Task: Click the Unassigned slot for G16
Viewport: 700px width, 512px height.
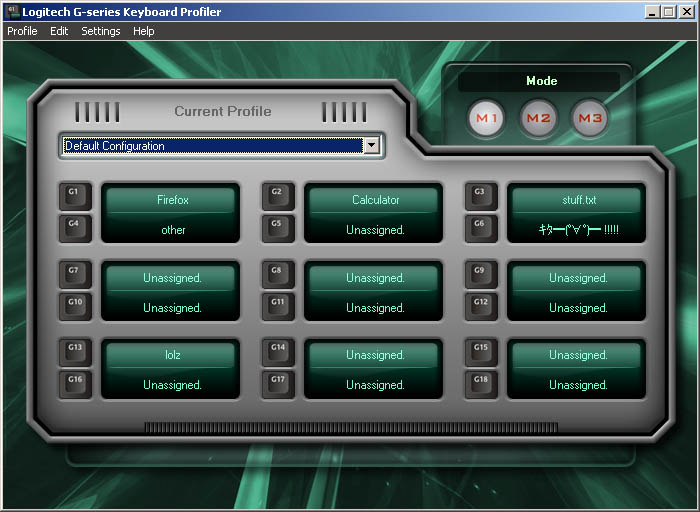Action: 171,383
